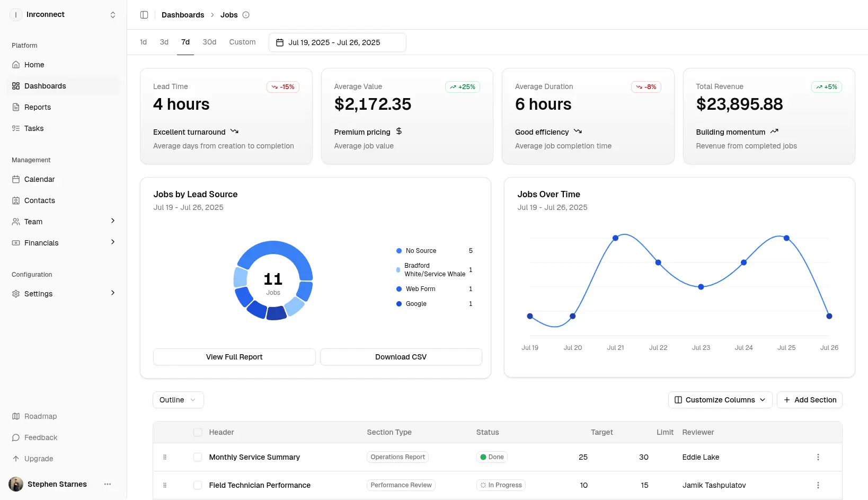Open the Jul 19 – Jul 26 date picker
Viewport: 868px width, 500px height.
click(x=337, y=42)
